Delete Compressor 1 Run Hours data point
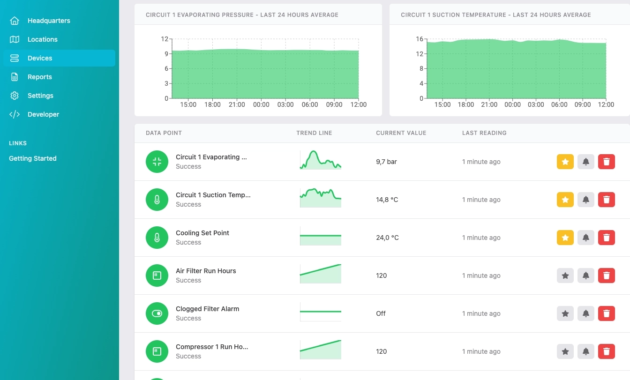Viewport: 630px width, 380px height. (606, 351)
